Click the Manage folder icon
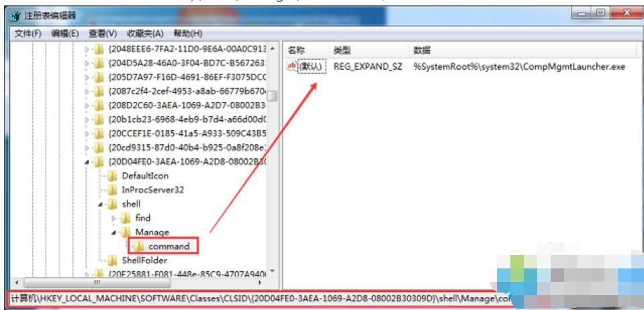The image size is (644, 310). point(126,232)
